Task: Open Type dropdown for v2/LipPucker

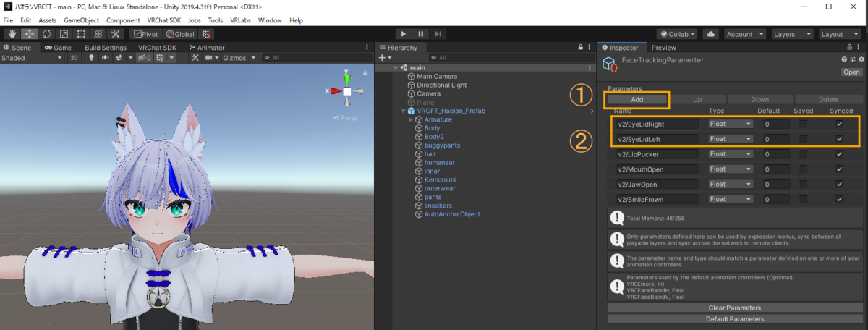Action: tap(731, 154)
